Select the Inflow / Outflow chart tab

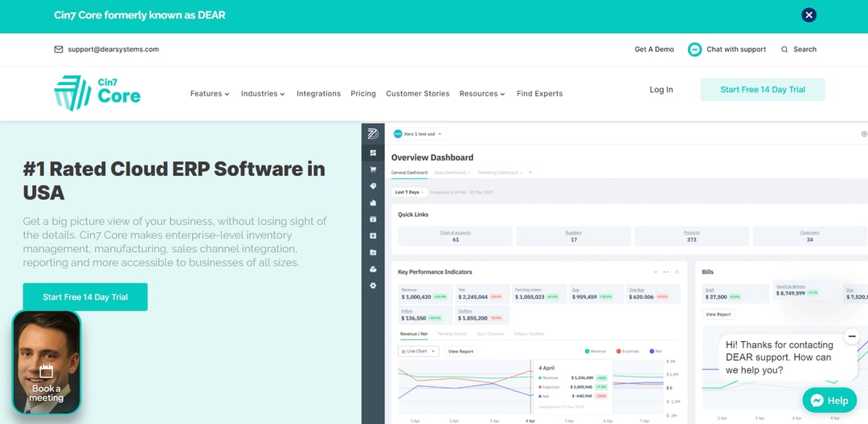[x=529, y=334]
